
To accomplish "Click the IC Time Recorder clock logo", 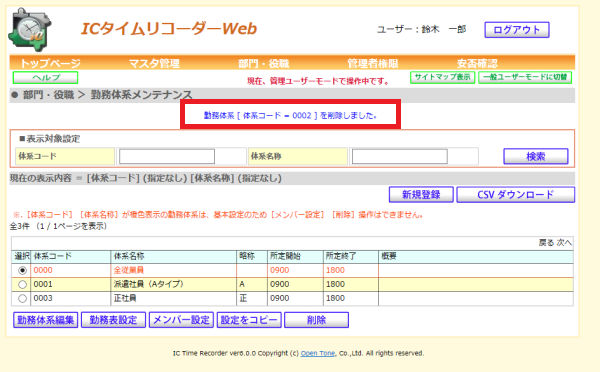I will pyautogui.click(x=30, y=29).
